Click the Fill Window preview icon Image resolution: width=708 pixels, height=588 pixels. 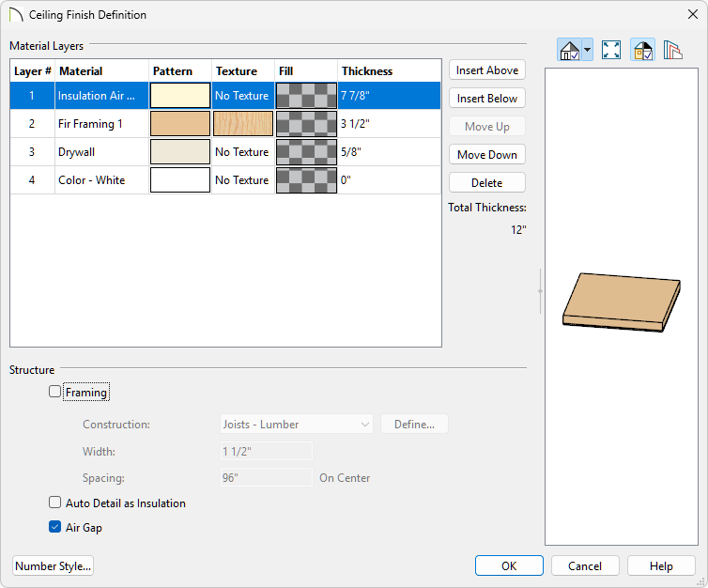(611, 51)
